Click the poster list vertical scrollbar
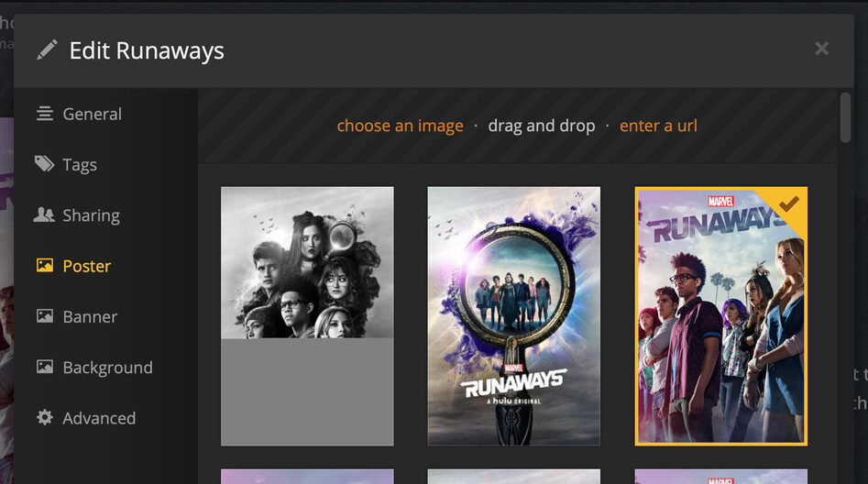868x484 pixels. pos(845,117)
